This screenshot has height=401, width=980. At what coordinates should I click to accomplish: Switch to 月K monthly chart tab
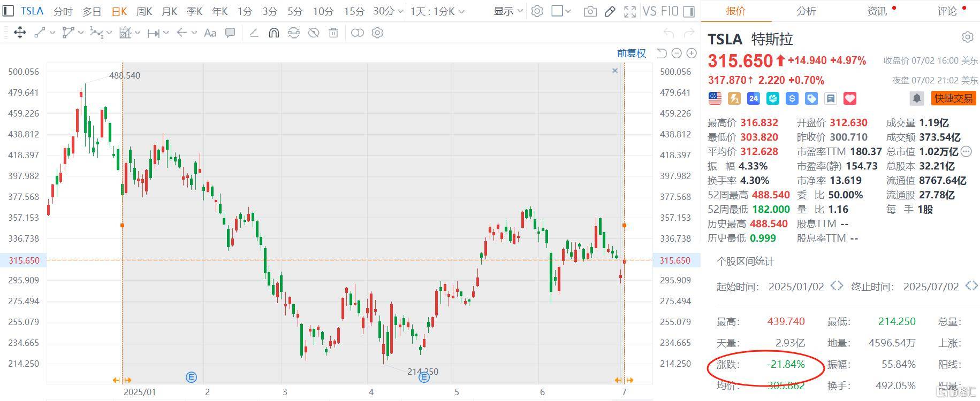[170, 11]
